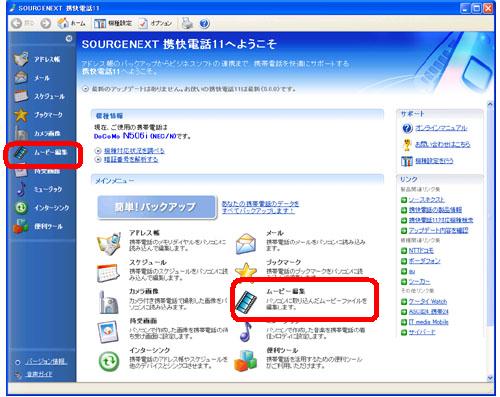The width and height of the screenshot is (500, 397).
Task: Open 携快電話の製品情報 link
Action: [x=435, y=210]
